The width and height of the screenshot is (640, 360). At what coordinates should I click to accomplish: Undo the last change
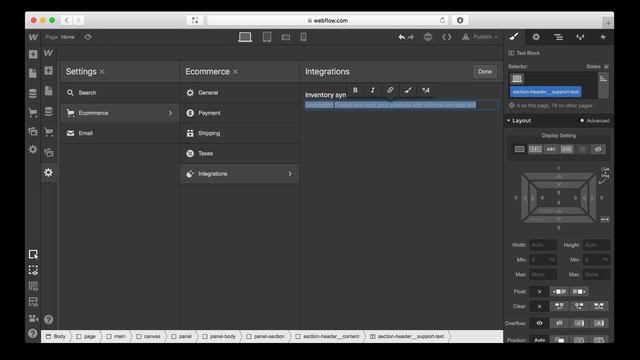click(402, 37)
